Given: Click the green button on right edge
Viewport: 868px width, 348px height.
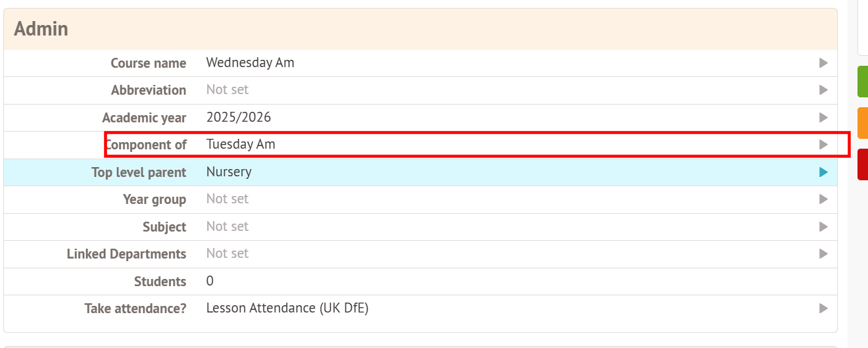Looking at the screenshot, I should 863,82.
